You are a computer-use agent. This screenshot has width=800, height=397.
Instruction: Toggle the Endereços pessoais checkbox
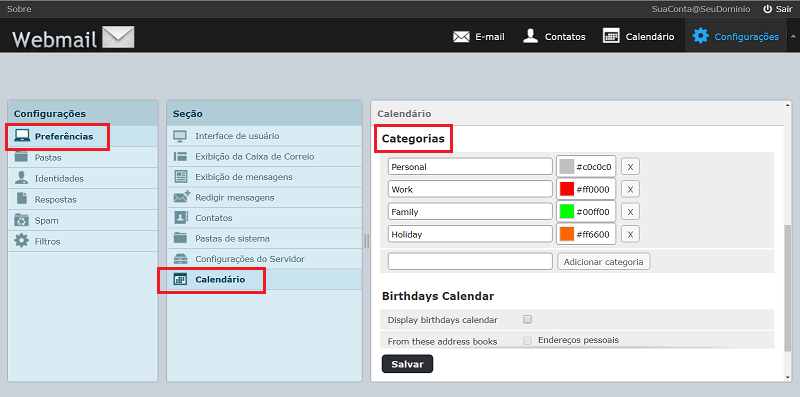click(528, 340)
